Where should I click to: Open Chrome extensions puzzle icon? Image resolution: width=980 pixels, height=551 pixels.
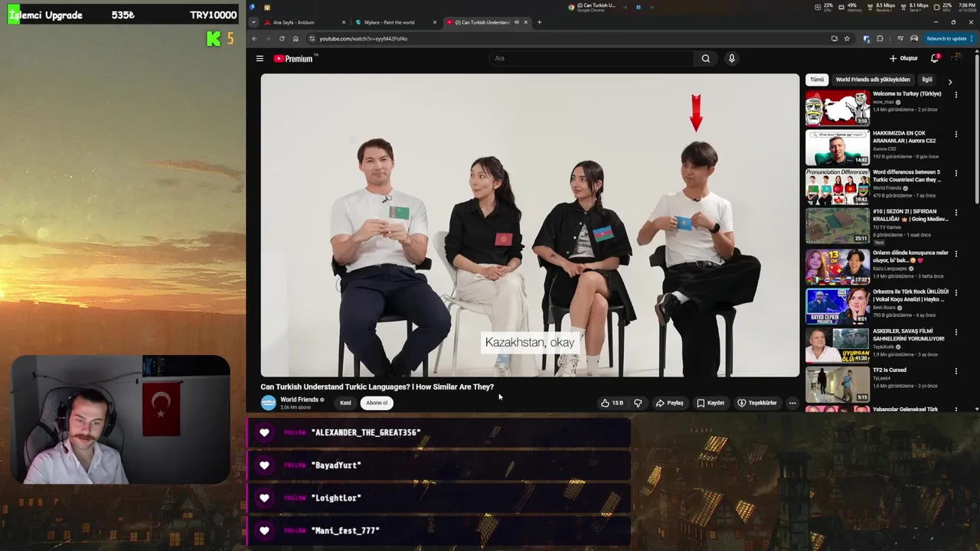point(880,38)
